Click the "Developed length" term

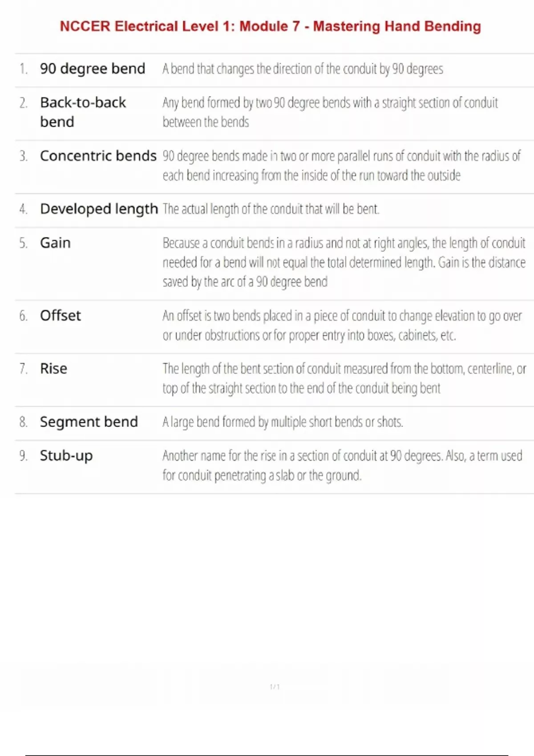point(99,209)
